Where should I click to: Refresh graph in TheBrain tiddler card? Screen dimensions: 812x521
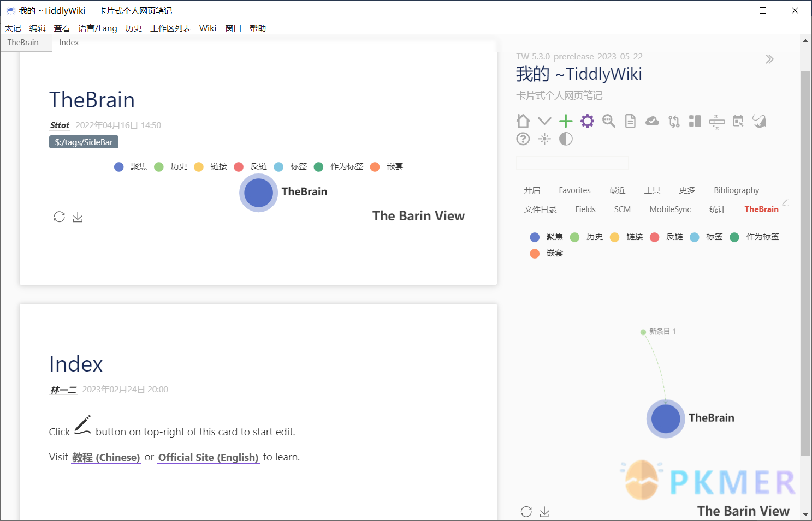click(60, 217)
